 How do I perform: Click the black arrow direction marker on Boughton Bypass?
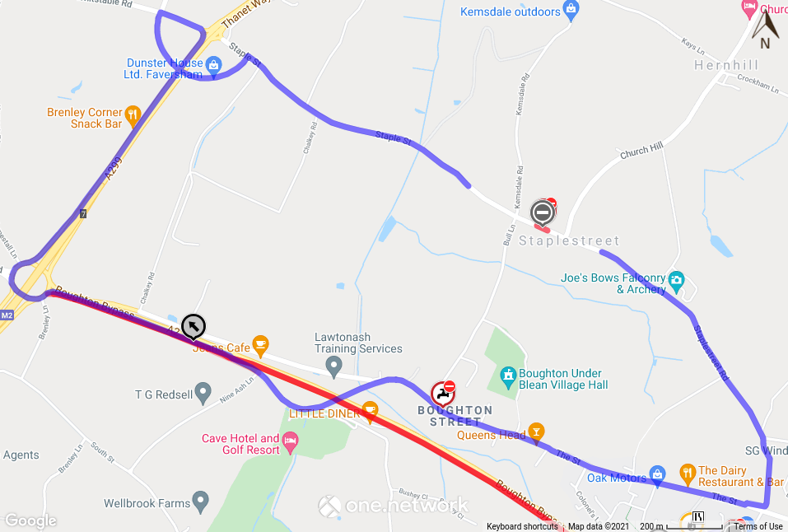click(194, 327)
